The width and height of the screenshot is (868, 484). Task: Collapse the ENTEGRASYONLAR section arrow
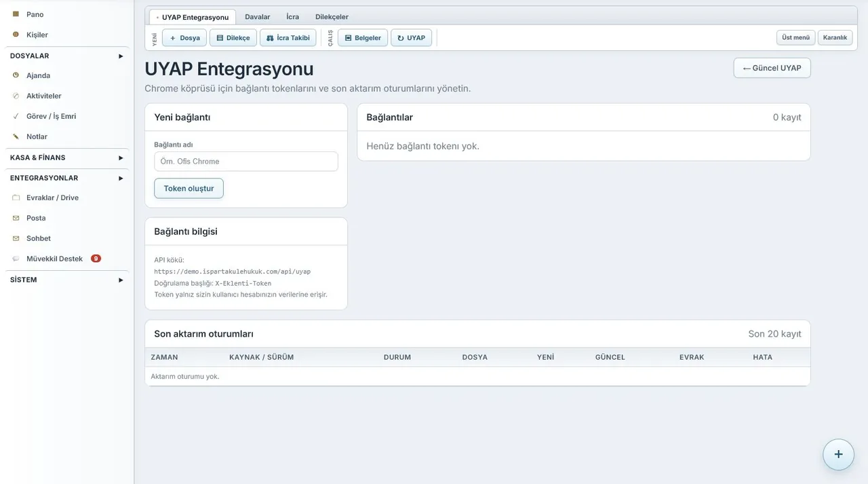[x=121, y=178]
